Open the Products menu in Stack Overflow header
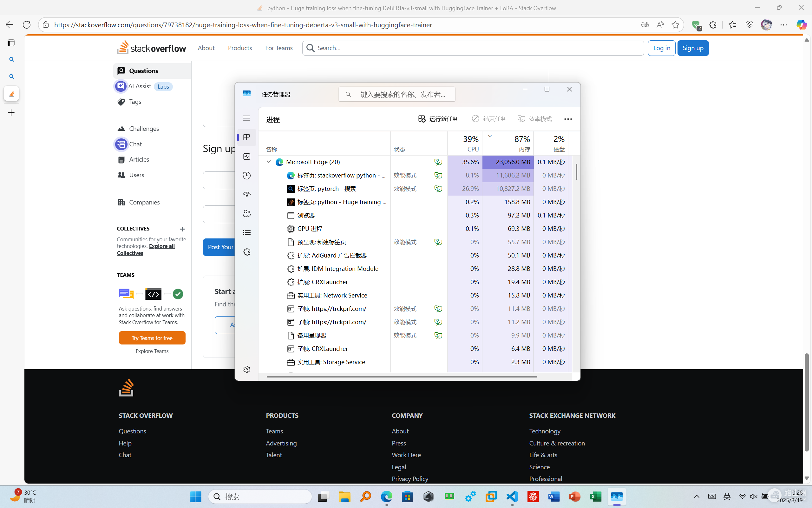 click(x=240, y=48)
